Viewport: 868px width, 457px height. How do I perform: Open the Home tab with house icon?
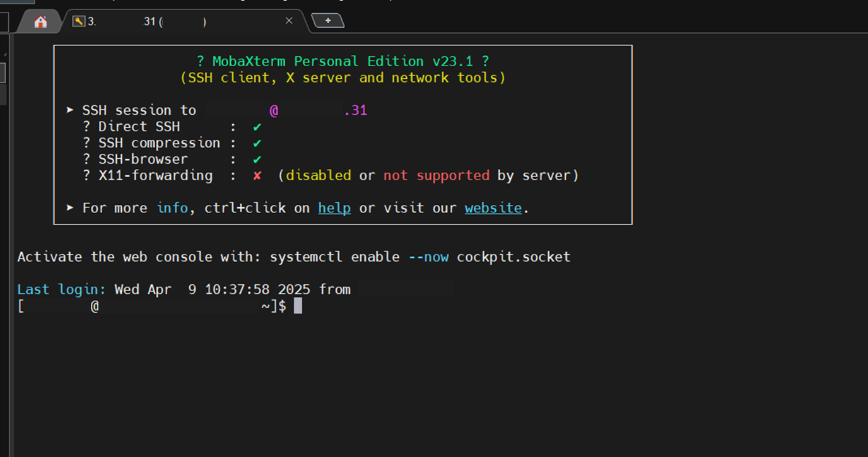tap(40, 22)
